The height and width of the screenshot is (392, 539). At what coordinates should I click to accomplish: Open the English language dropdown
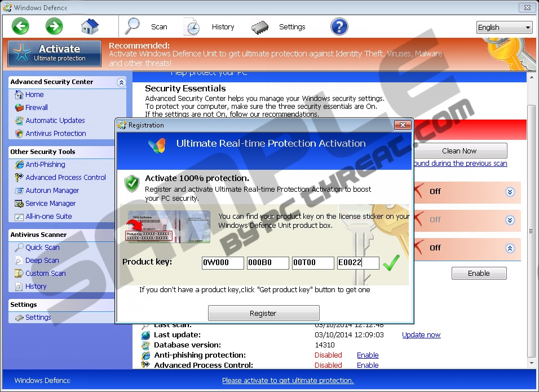[x=504, y=27]
